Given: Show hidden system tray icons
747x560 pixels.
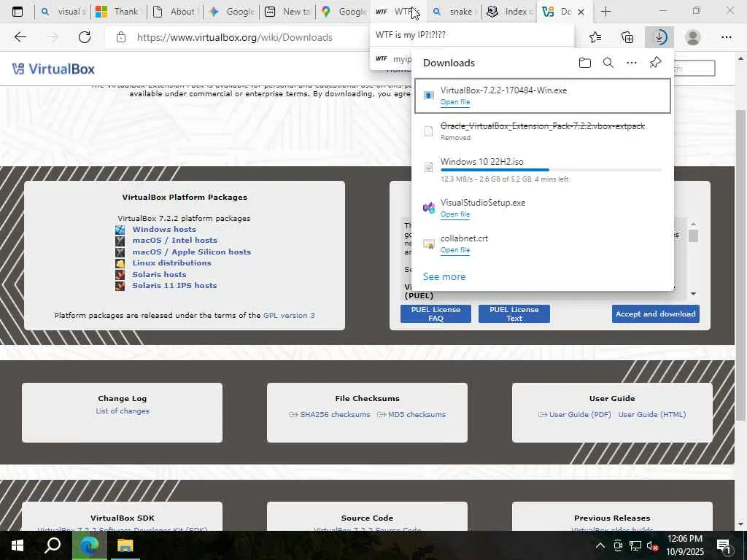Looking at the screenshot, I should (600, 545).
